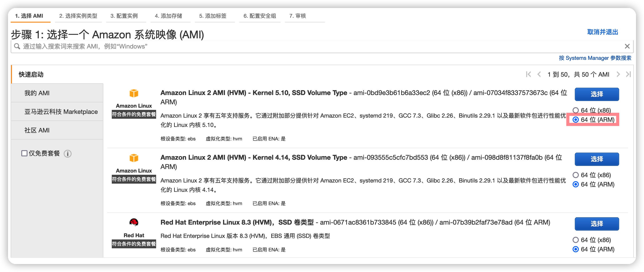Screen dimensions: 644x272
Task: Click free tier eligible badge under Red Hat
Action: pyautogui.click(x=134, y=244)
